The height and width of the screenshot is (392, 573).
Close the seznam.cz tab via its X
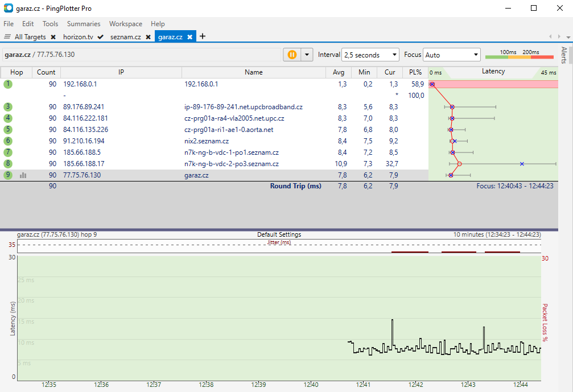(x=148, y=37)
